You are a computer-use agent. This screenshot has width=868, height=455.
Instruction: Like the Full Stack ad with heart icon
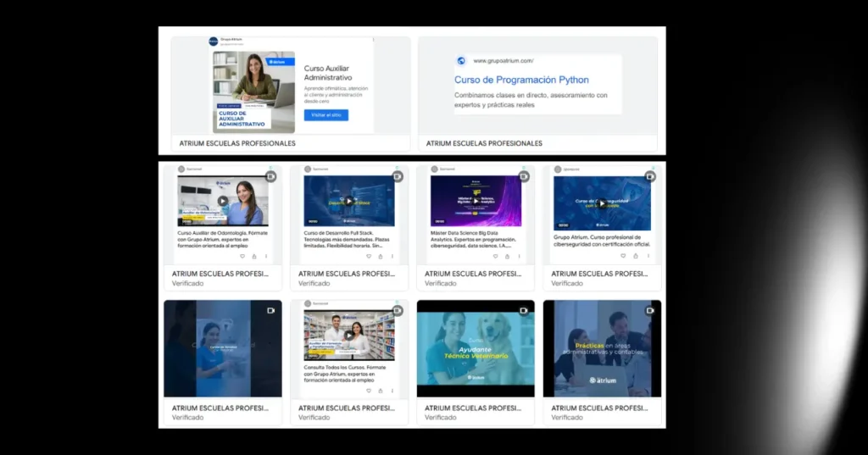[x=369, y=256]
